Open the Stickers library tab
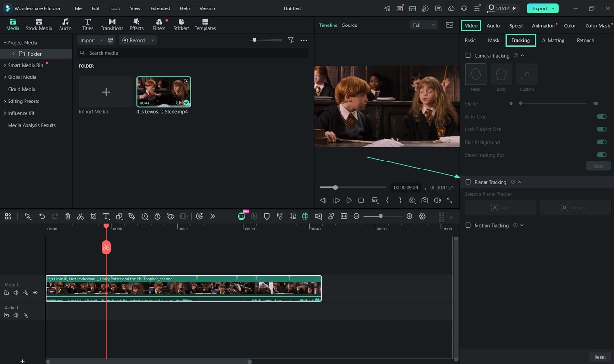Image resolution: width=614 pixels, height=364 pixels. [x=181, y=25]
